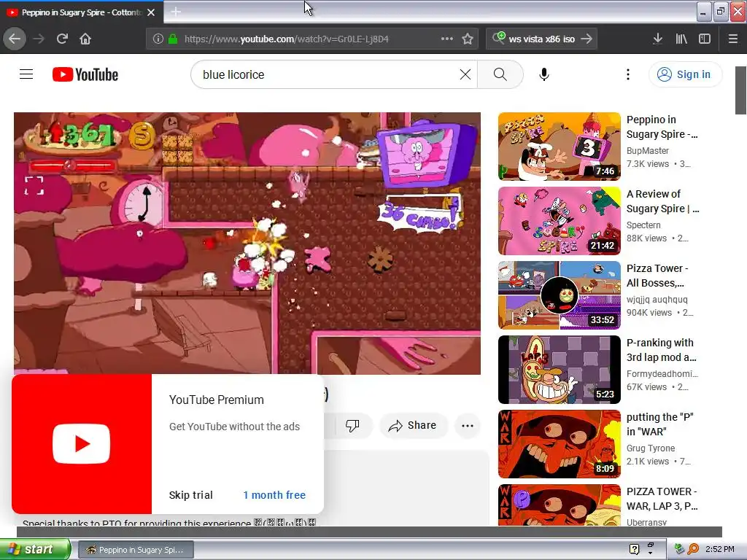Select the Peppino in Sugary Spire browser tab

pyautogui.click(x=81, y=12)
